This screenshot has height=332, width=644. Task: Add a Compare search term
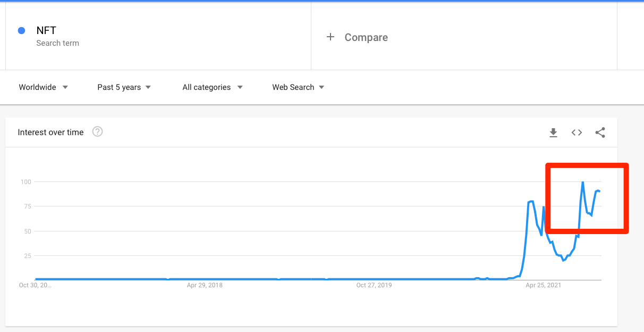click(x=366, y=37)
